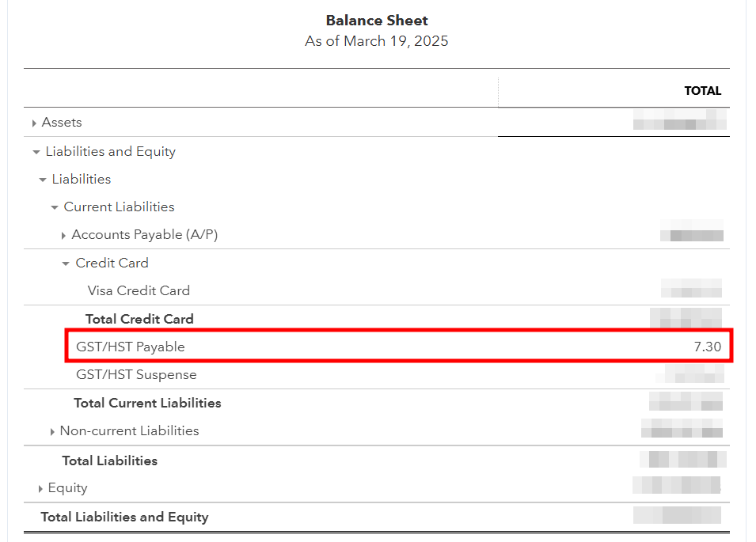The height and width of the screenshot is (542, 756).
Task: Click the Total Liabilities and Equity label
Action: coord(124,517)
